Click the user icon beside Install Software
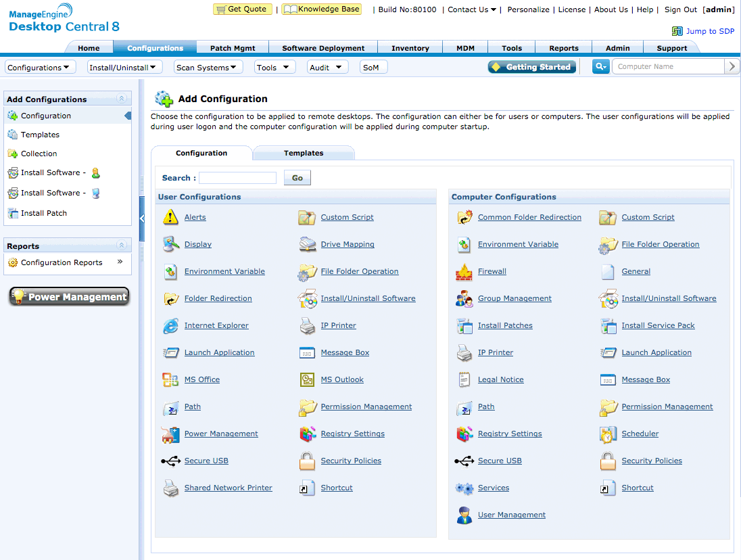 click(x=96, y=173)
